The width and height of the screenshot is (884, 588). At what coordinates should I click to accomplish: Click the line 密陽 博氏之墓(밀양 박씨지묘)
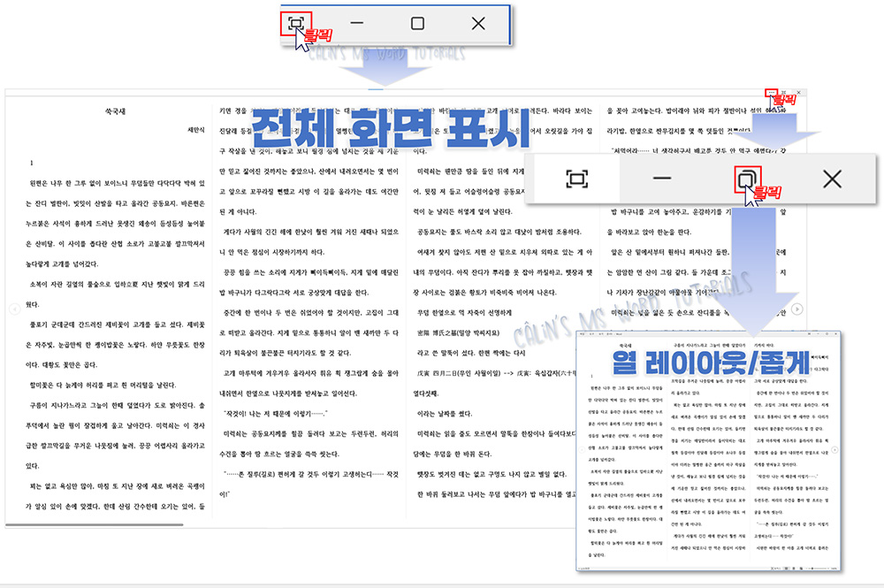(x=458, y=332)
